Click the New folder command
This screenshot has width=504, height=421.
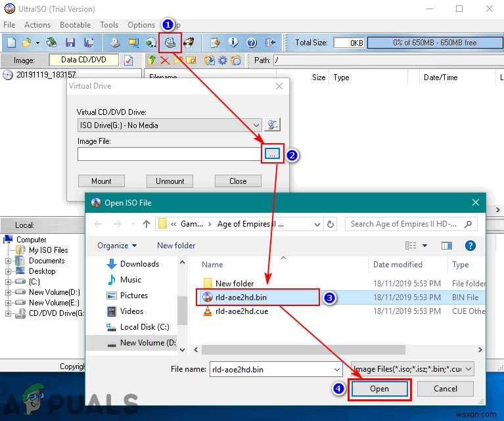[x=176, y=246]
